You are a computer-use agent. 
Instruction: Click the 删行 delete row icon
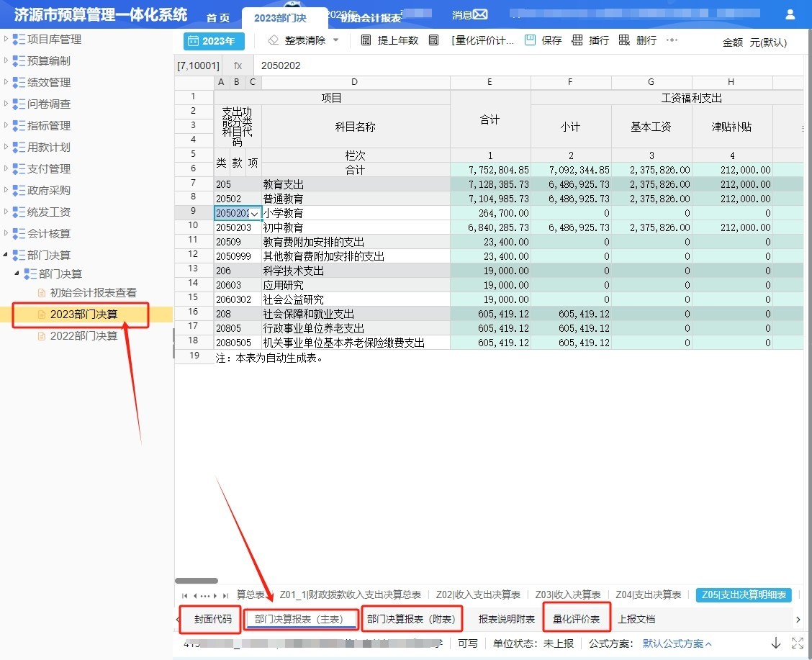click(624, 40)
